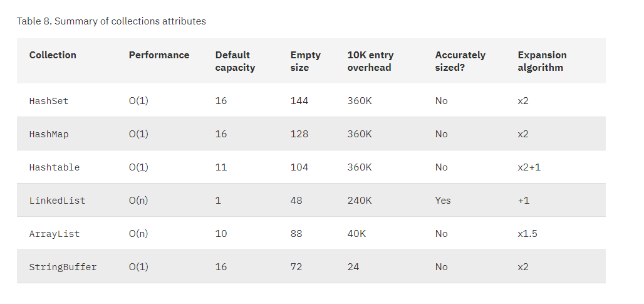
Task: Select the 240K overhead cell
Action: pyautogui.click(x=360, y=201)
